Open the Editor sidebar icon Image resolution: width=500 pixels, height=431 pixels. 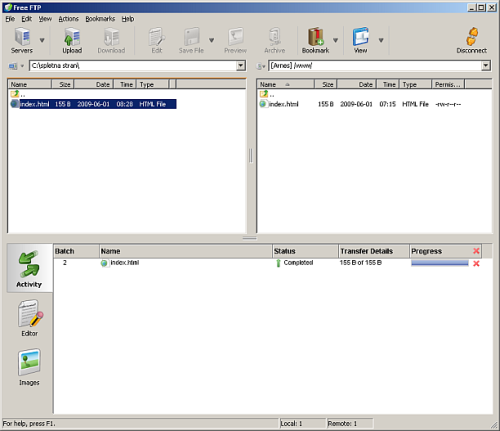tap(30, 318)
